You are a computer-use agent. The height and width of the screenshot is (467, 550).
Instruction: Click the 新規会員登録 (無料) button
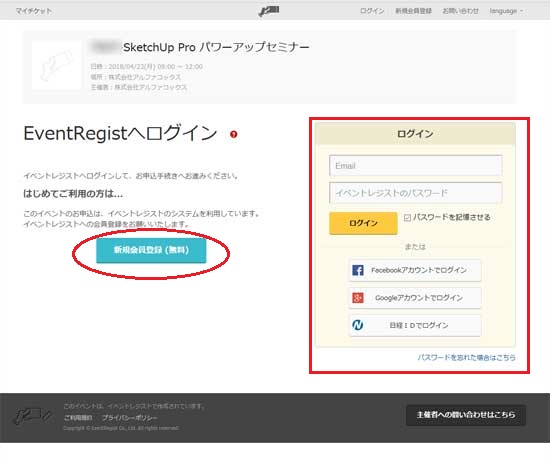(151, 250)
